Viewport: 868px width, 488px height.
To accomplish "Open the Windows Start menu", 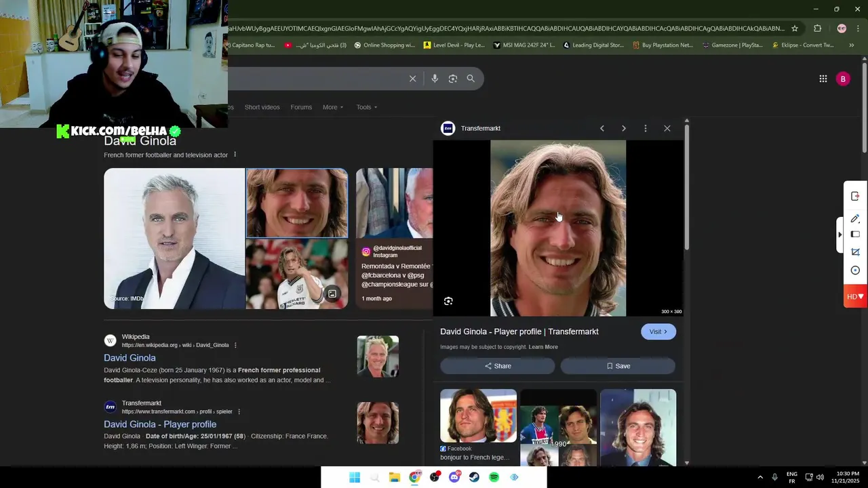I will click(x=355, y=477).
